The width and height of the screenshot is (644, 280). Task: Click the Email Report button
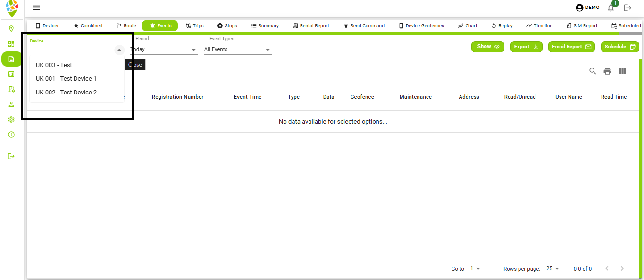point(571,47)
